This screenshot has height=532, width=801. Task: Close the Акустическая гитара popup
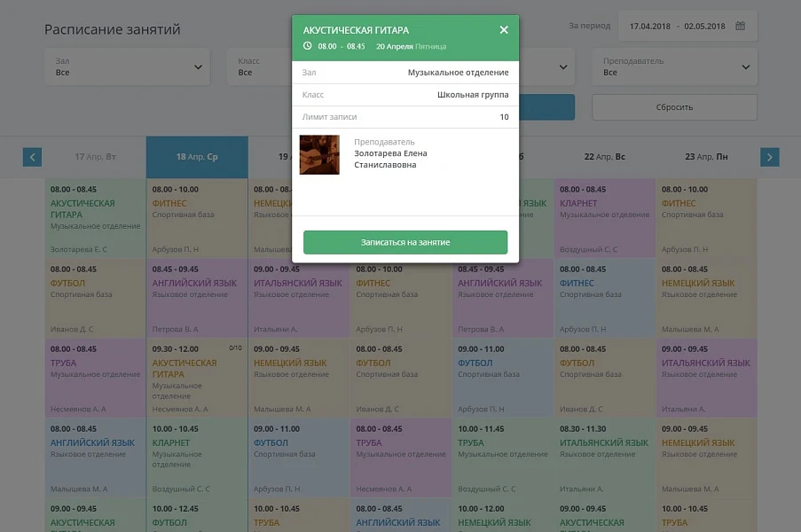pyautogui.click(x=504, y=30)
